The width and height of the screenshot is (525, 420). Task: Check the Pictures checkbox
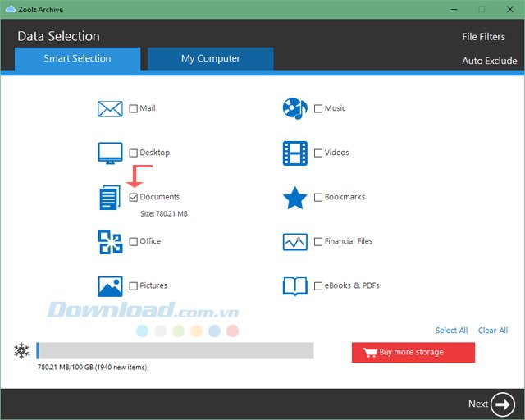134,286
